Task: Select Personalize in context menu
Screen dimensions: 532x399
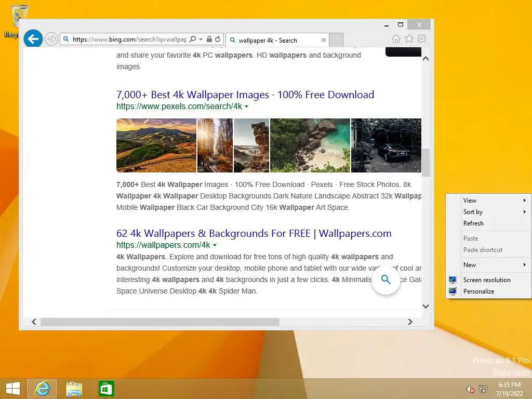Action: click(x=488, y=291)
